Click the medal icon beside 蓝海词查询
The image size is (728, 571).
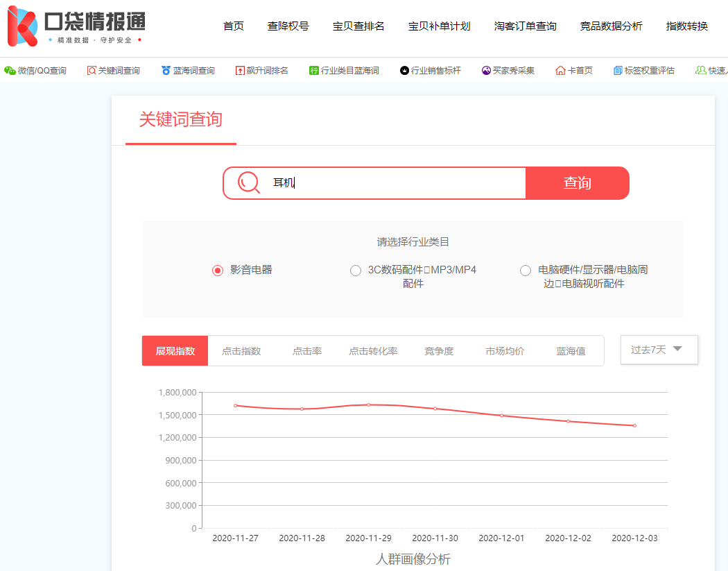166,71
